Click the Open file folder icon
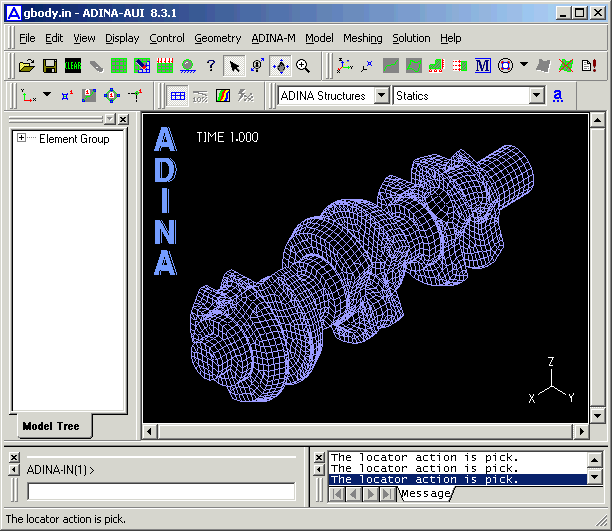 coord(27,66)
